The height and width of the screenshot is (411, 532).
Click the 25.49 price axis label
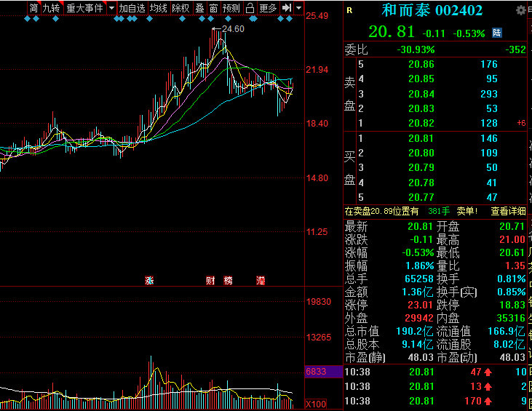(317, 16)
